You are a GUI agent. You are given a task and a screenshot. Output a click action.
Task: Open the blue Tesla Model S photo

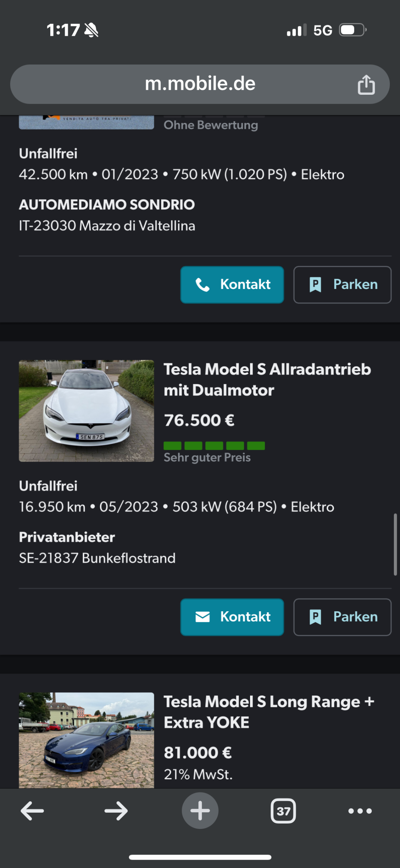86,740
